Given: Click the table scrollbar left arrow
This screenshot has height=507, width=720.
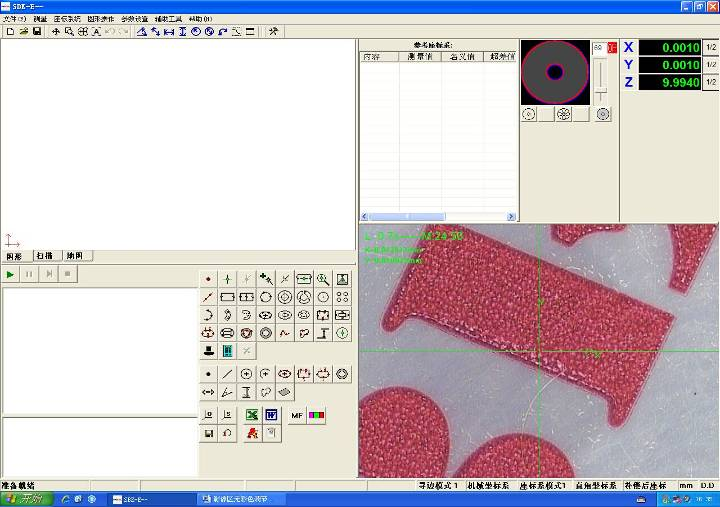Looking at the screenshot, I should [x=365, y=216].
